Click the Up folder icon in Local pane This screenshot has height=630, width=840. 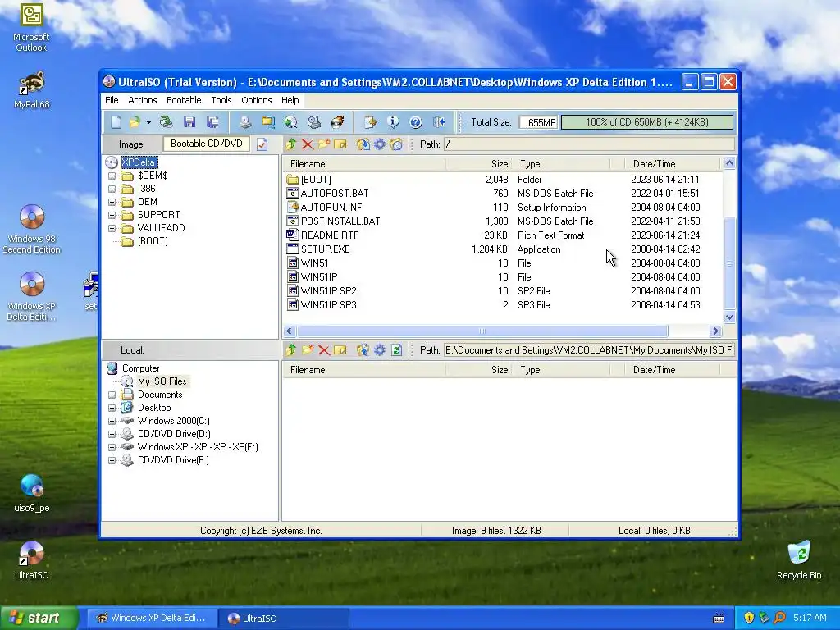291,349
